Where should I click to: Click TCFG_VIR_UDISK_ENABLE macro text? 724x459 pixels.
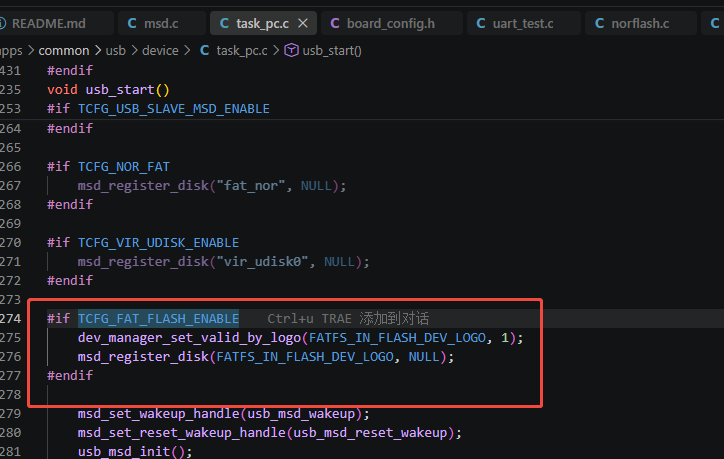click(158, 243)
